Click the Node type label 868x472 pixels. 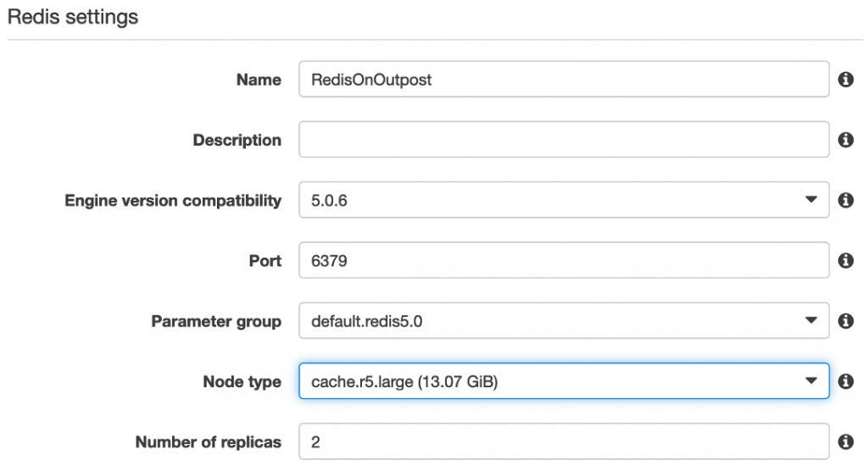(x=242, y=382)
